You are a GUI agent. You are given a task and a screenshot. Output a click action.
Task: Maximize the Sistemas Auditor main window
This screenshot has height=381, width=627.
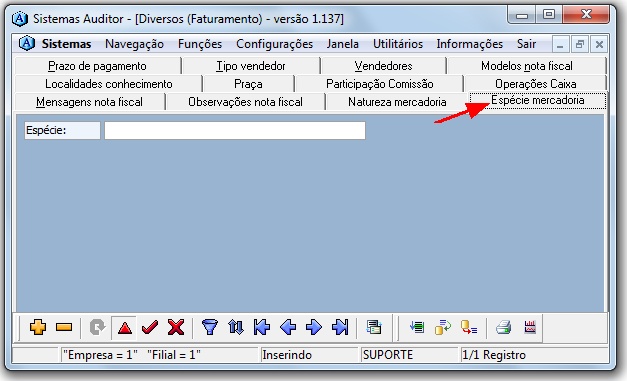click(x=549, y=15)
